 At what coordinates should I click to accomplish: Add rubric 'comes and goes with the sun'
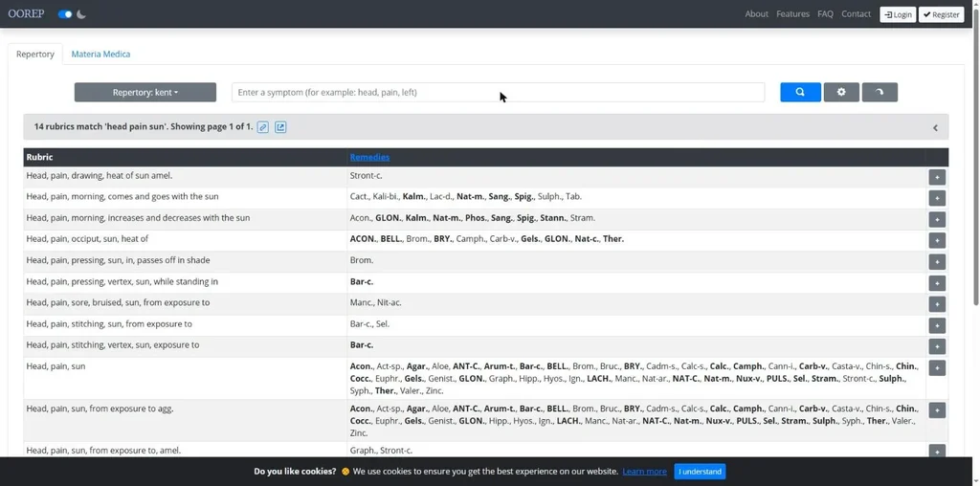pos(937,199)
